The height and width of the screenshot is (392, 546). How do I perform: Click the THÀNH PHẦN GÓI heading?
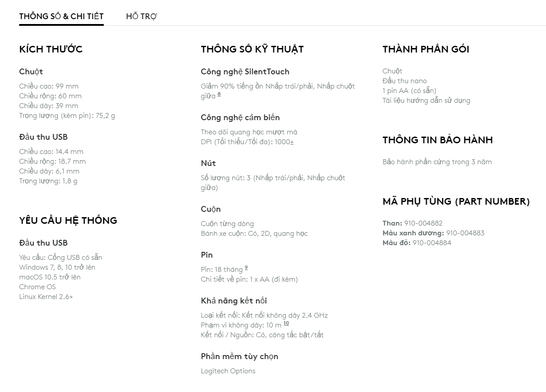click(x=425, y=49)
